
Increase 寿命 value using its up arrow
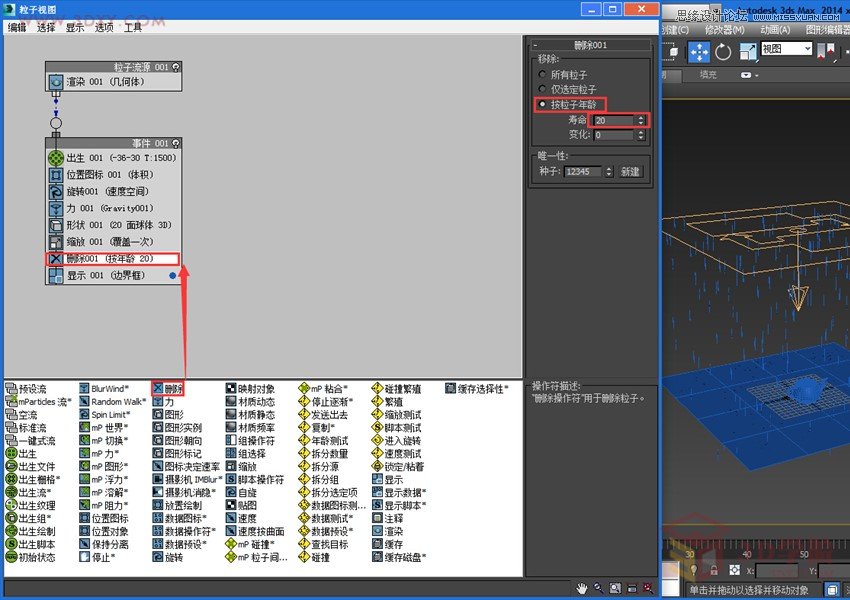641,115
